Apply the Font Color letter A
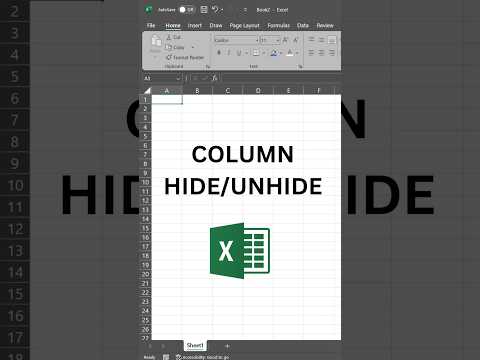480x360 pixels. 290,53
